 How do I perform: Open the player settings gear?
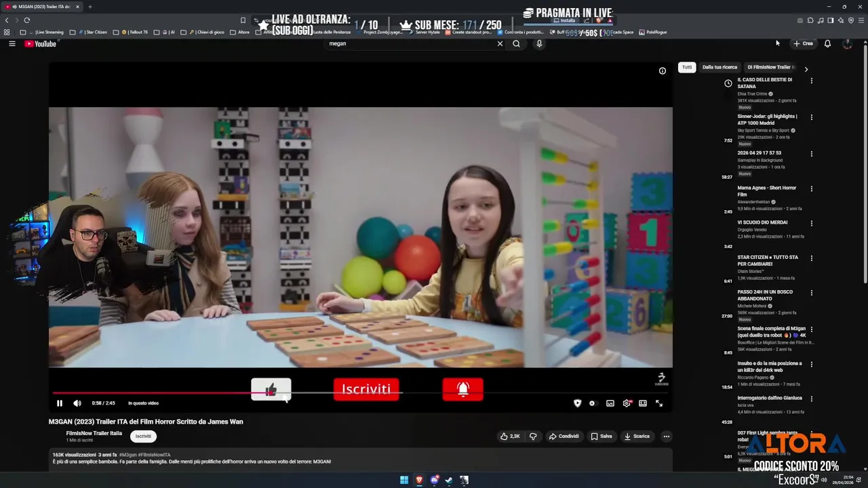pyautogui.click(x=627, y=403)
